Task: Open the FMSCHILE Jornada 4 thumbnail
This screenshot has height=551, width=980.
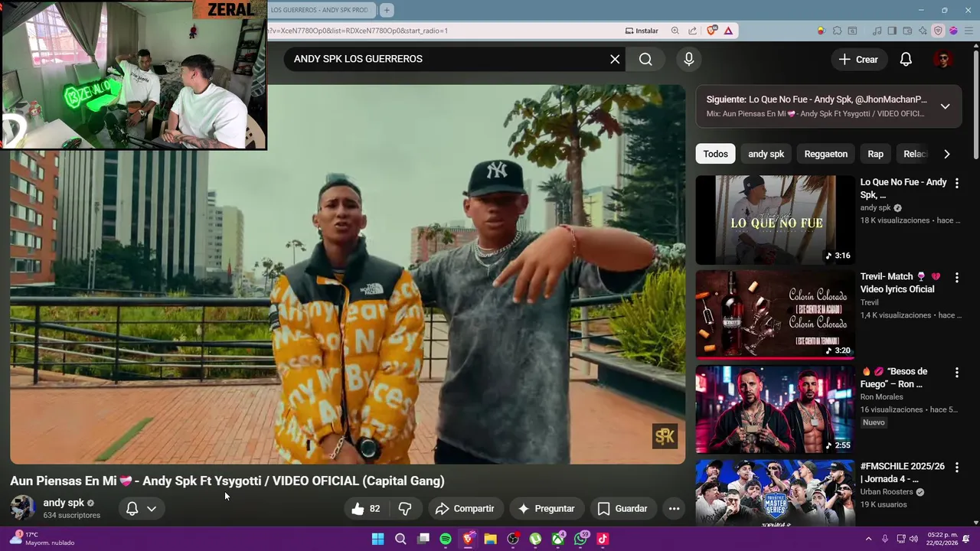Action: 775,493
